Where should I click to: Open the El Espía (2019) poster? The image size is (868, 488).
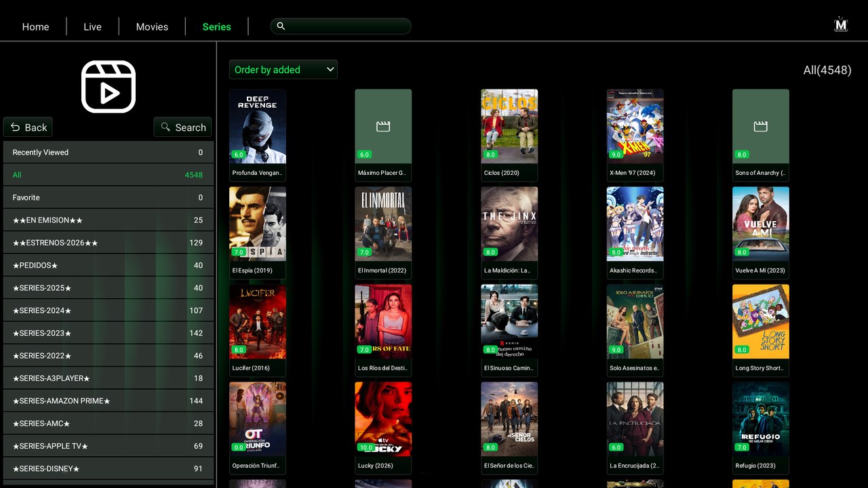(x=258, y=224)
